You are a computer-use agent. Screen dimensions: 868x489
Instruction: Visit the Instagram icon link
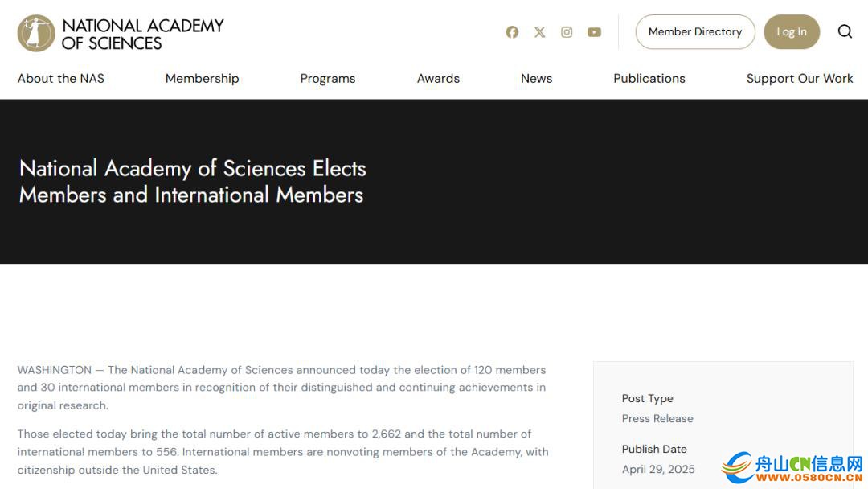click(x=567, y=32)
